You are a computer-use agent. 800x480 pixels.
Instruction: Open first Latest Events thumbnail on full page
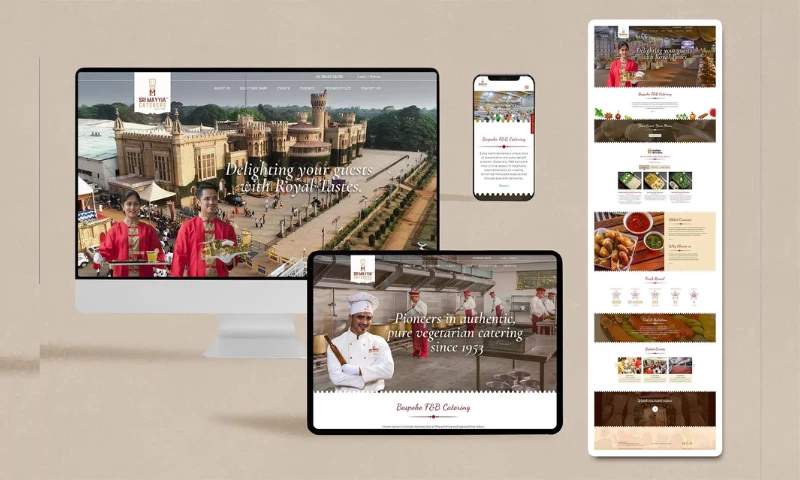coord(630,366)
